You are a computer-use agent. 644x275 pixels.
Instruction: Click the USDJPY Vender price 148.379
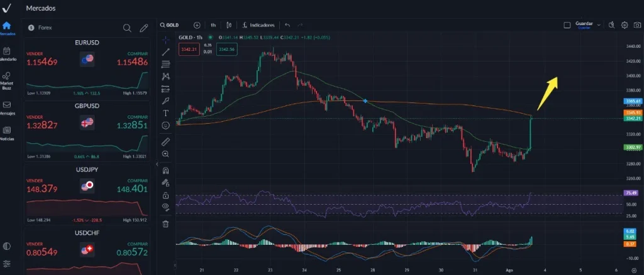click(42, 189)
